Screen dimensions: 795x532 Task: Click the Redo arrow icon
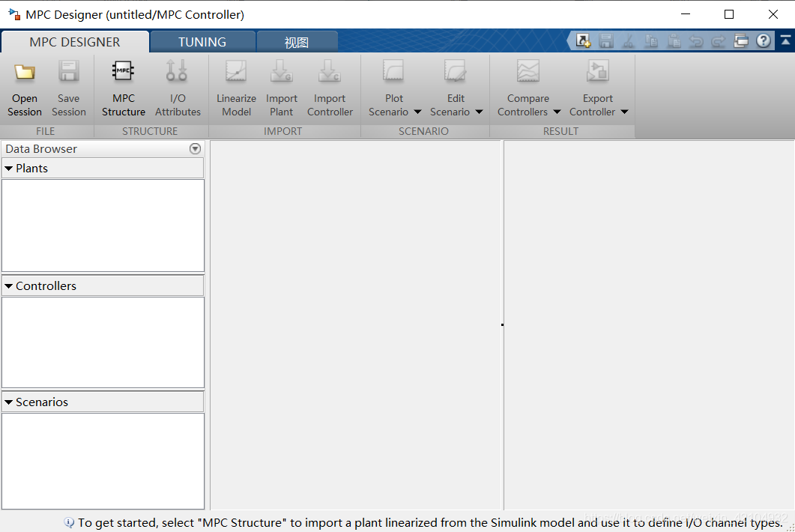tap(719, 41)
